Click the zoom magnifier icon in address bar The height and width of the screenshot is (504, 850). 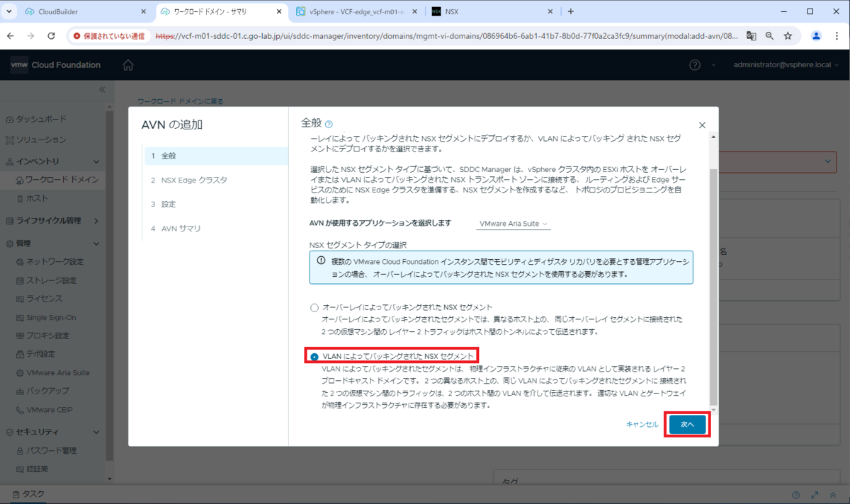click(769, 35)
